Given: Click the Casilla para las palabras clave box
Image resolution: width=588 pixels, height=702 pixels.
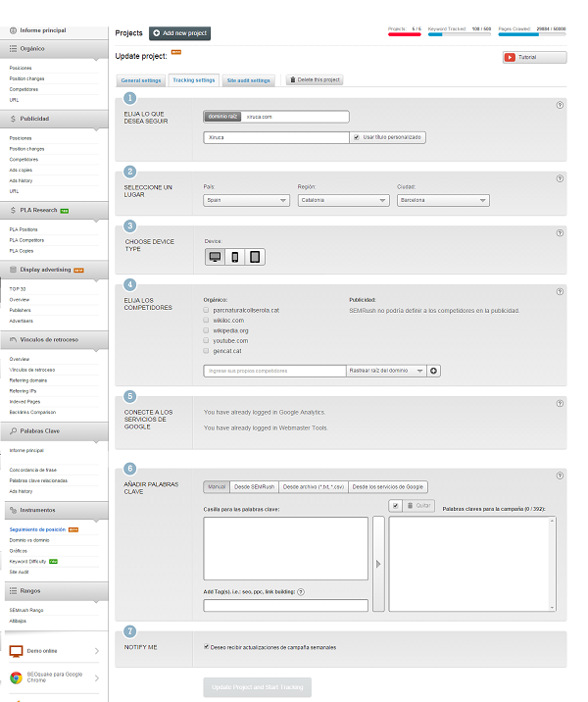Looking at the screenshot, I should (x=286, y=548).
